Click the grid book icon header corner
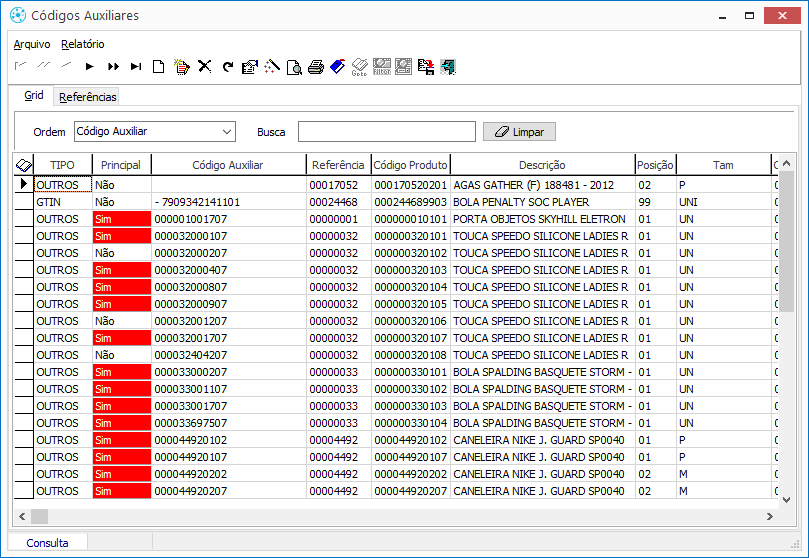The image size is (809, 558). click(24, 165)
